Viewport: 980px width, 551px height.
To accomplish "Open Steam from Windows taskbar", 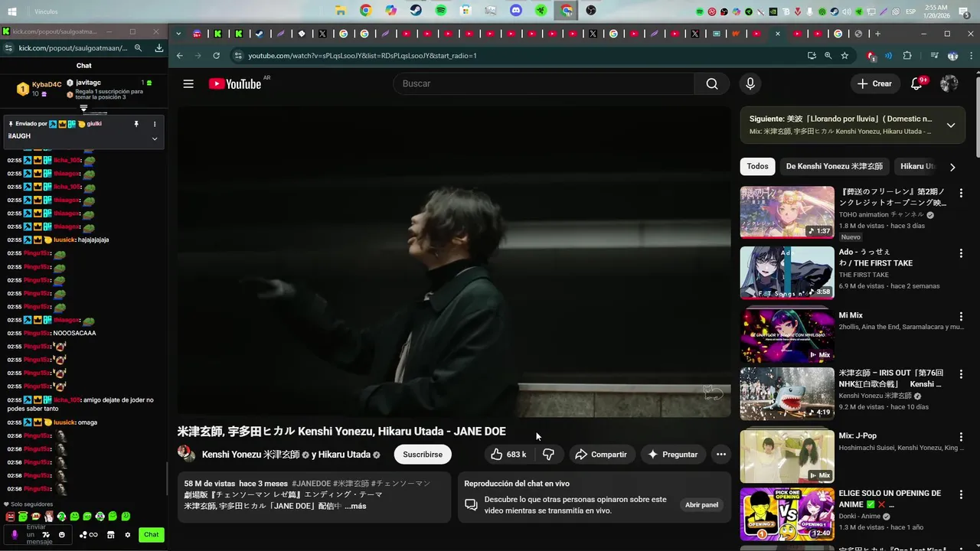I will (416, 11).
